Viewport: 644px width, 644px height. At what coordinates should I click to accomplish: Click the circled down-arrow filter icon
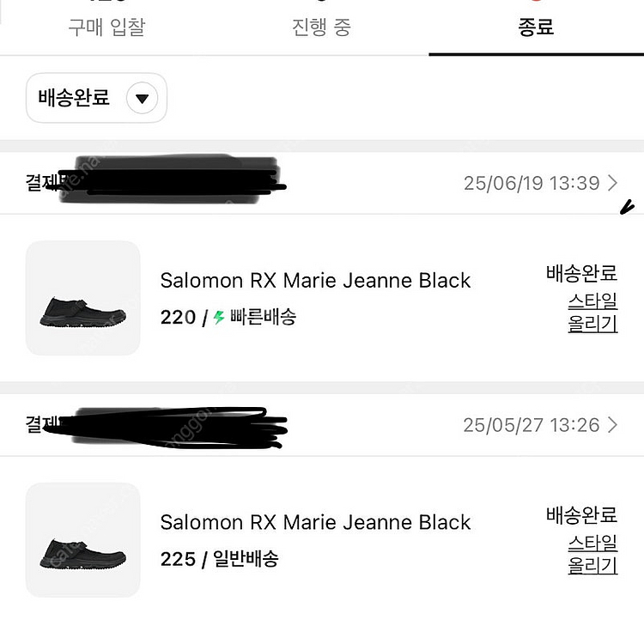142,99
